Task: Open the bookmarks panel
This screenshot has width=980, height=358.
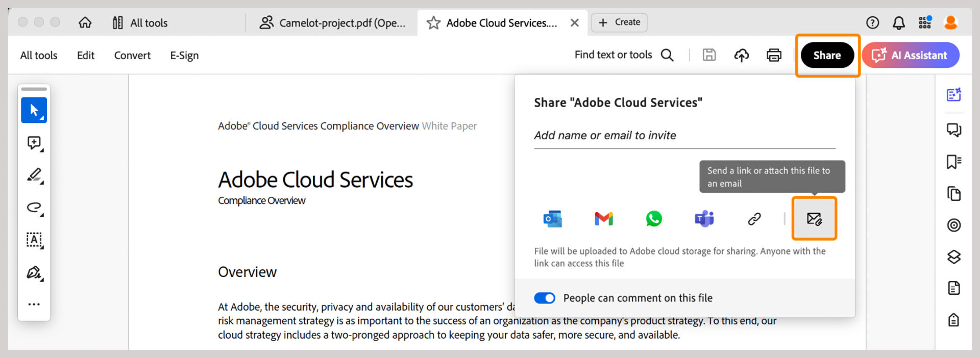Action: [x=953, y=162]
